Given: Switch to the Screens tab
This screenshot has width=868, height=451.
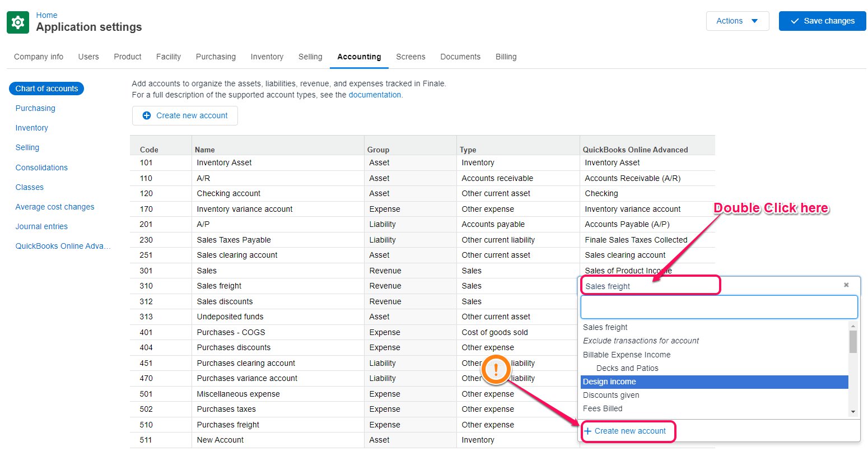Looking at the screenshot, I should 410,57.
